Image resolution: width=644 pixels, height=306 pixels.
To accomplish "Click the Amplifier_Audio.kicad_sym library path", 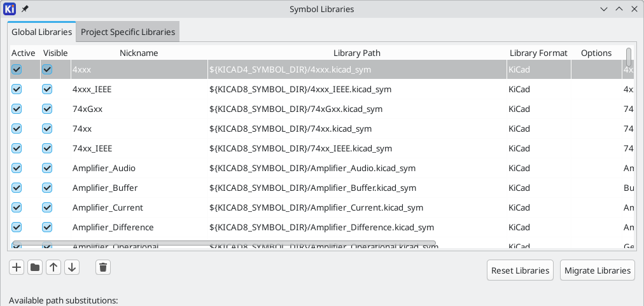I will point(357,168).
